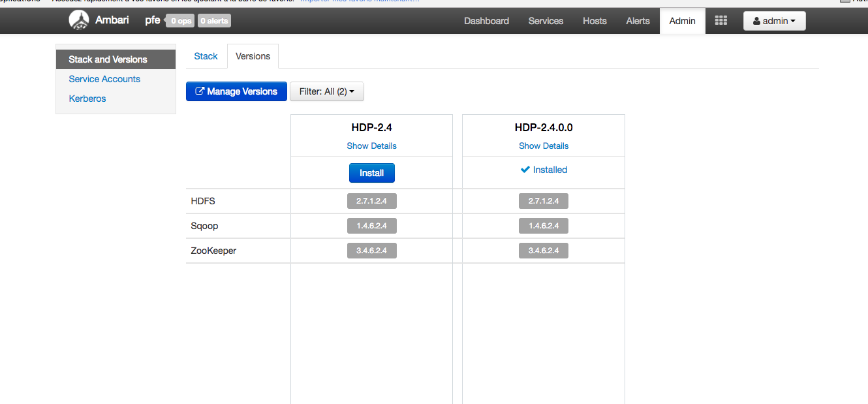Image resolution: width=868 pixels, height=404 pixels.
Task: Go to the Dashboard menu
Action: (486, 21)
